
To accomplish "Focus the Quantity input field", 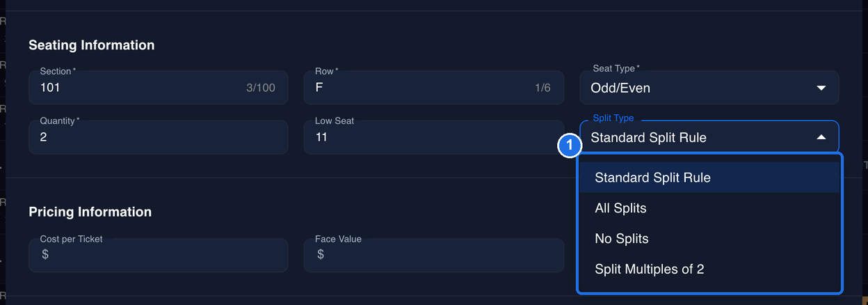I will point(159,137).
